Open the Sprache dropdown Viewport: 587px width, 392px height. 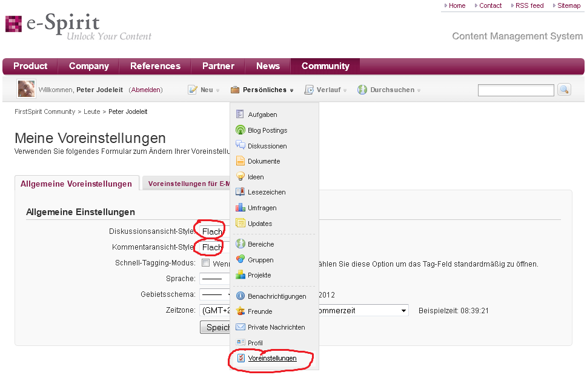point(214,279)
